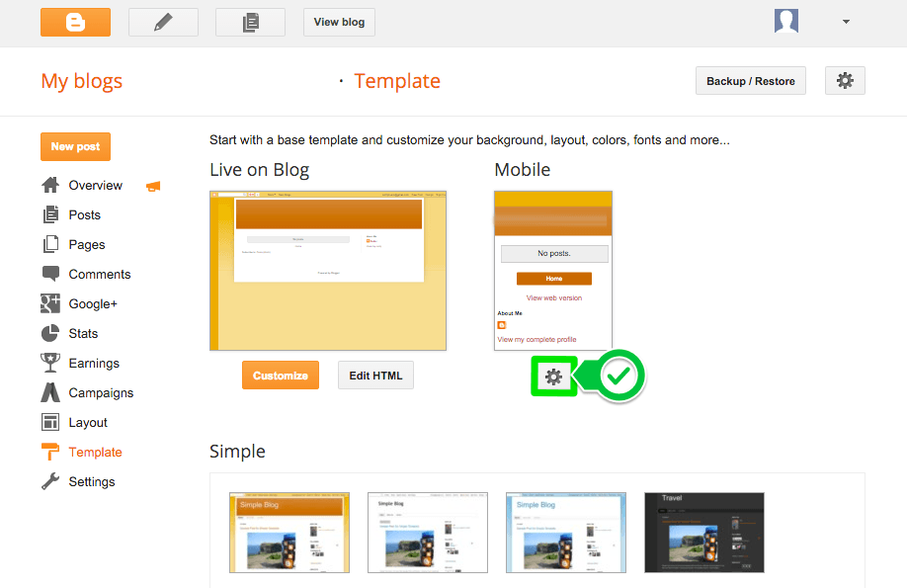
Task: Open the Edit HTML editor
Action: tap(375, 375)
